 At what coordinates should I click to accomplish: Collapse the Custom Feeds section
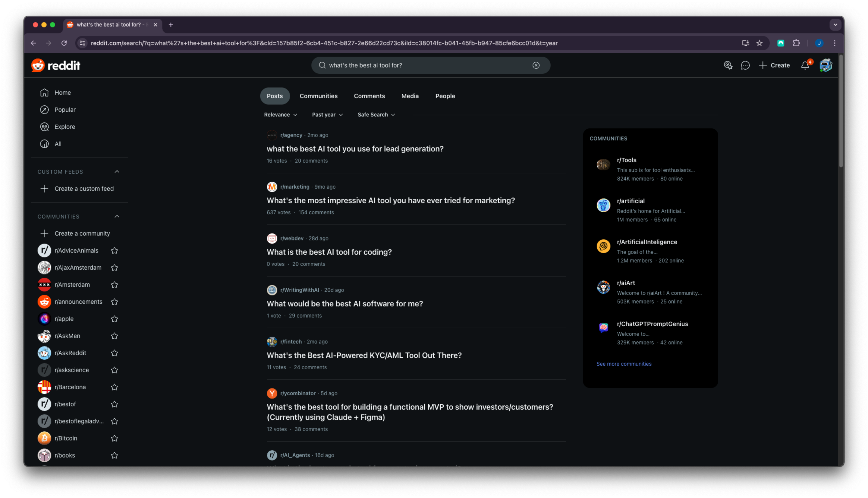[x=117, y=172]
